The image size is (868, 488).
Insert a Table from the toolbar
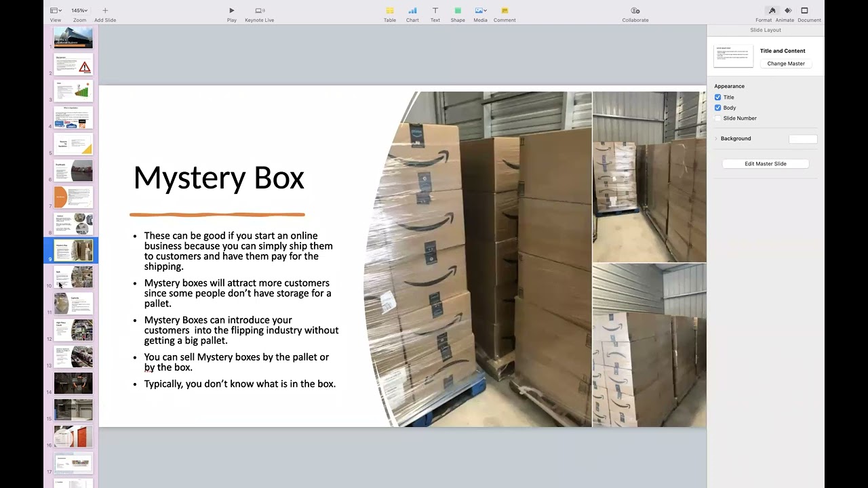[390, 10]
